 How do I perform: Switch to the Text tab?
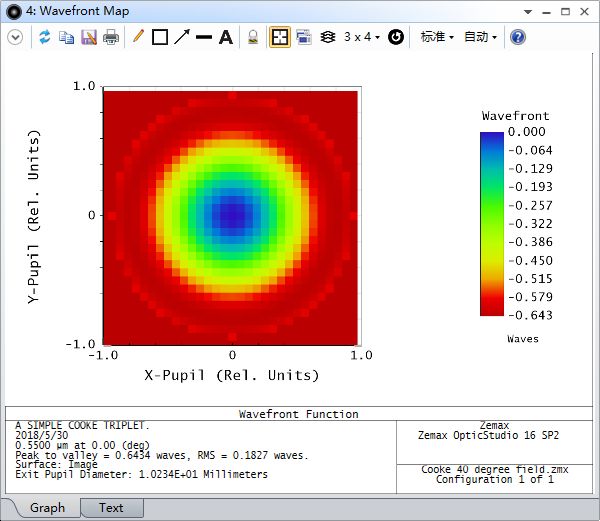tap(111, 508)
